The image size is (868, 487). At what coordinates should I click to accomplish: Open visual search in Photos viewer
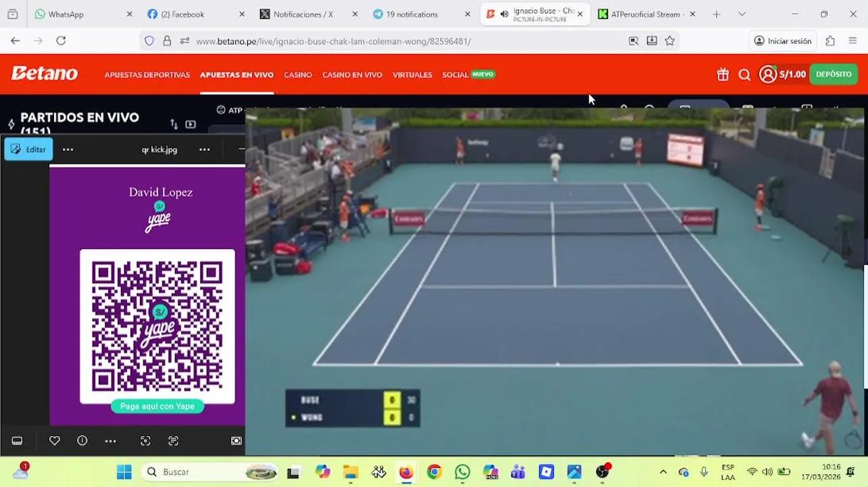(145, 440)
